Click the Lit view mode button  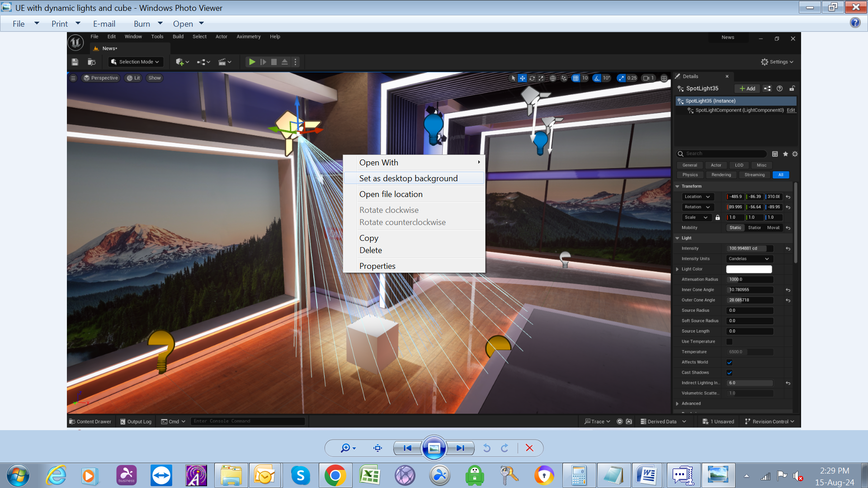pyautogui.click(x=133, y=78)
